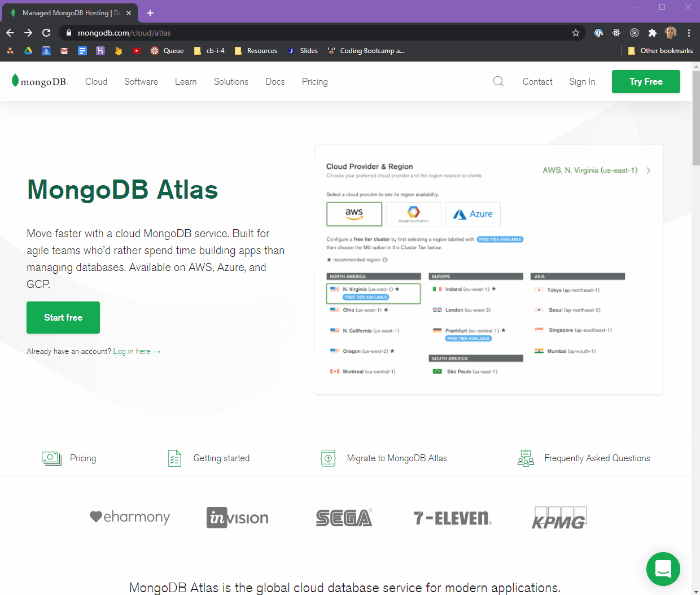Click the Pricing money icon link
Viewport: 700px width, 595px height.
51,458
